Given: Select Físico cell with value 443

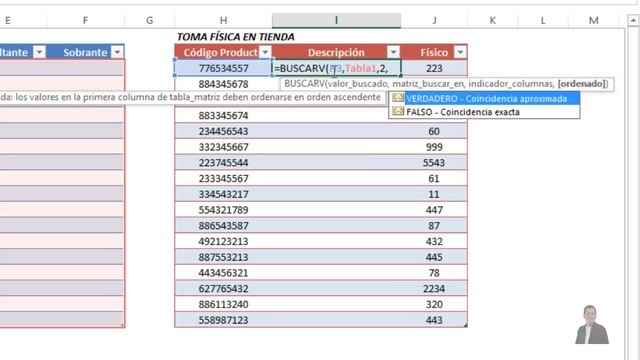Looking at the screenshot, I should click(x=434, y=320).
